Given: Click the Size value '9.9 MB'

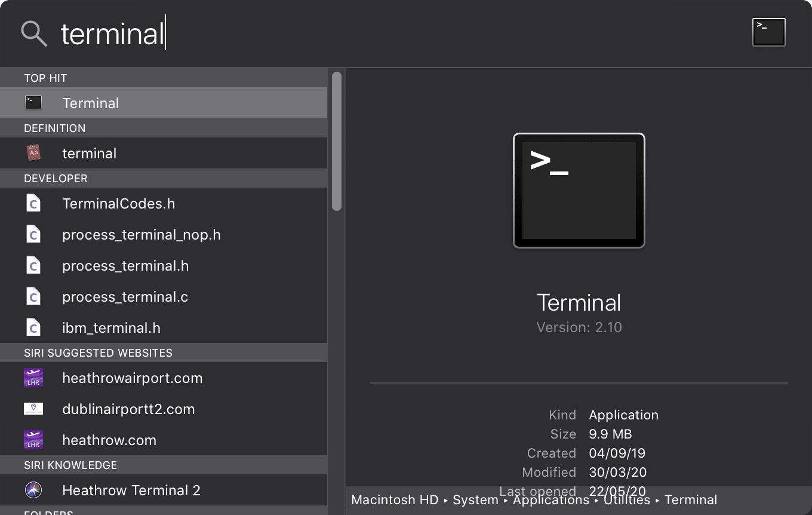Looking at the screenshot, I should 610,434.
